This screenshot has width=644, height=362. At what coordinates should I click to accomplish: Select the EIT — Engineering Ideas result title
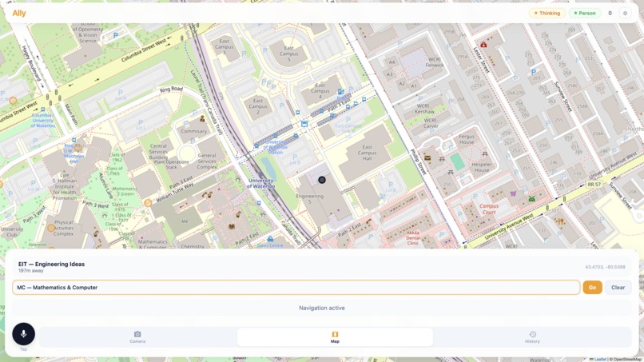point(51,265)
